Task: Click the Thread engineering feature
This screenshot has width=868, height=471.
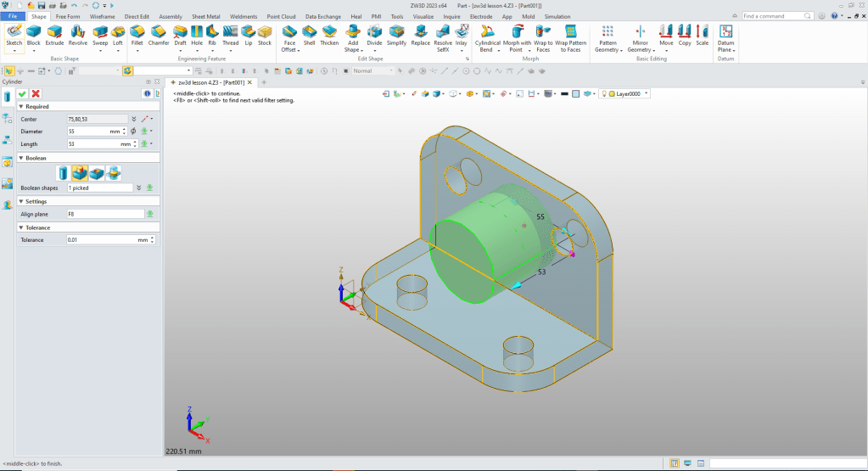Action: coord(230,34)
